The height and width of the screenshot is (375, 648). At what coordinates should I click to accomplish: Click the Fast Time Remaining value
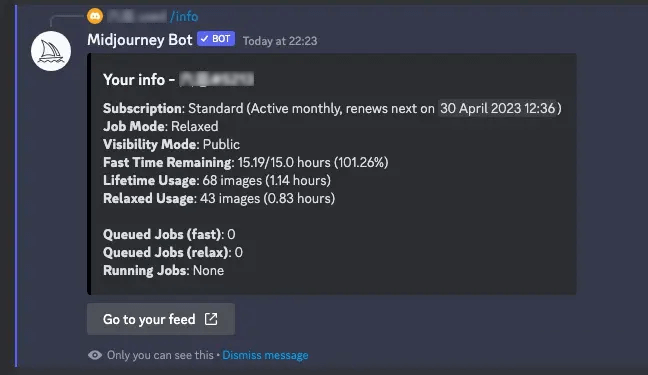313,162
